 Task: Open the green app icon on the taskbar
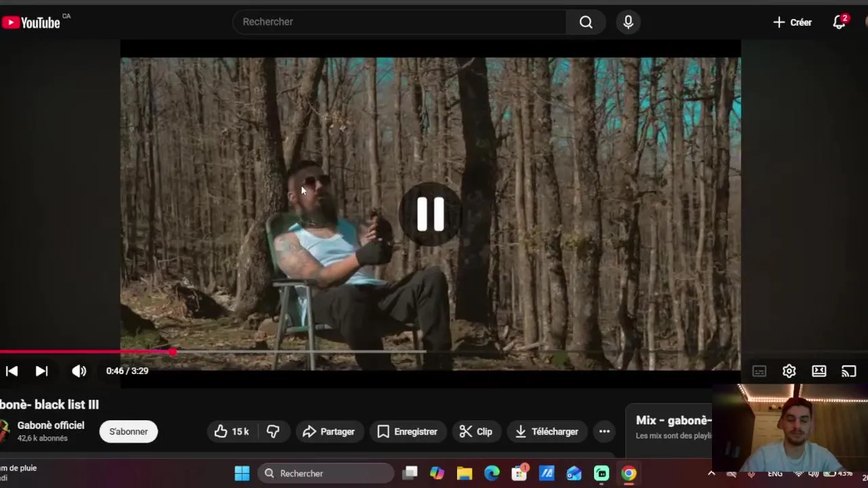[x=601, y=473]
